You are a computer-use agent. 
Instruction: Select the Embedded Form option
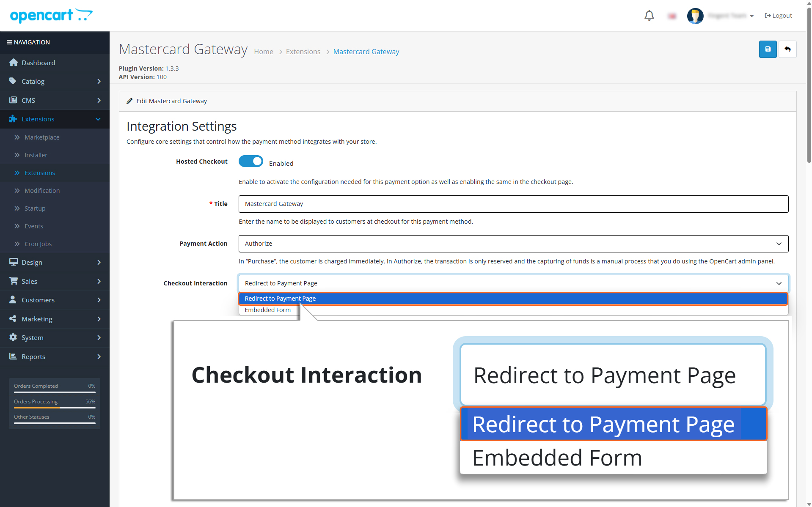click(268, 310)
